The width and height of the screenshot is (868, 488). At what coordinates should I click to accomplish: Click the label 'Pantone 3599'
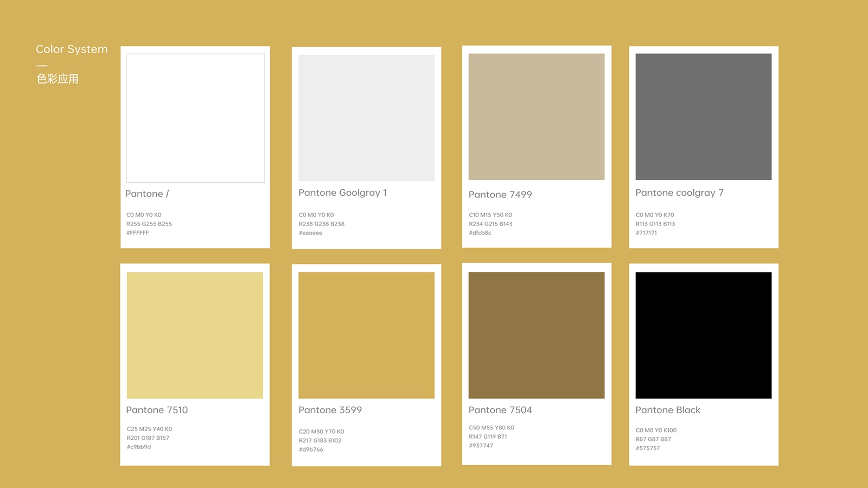click(330, 410)
